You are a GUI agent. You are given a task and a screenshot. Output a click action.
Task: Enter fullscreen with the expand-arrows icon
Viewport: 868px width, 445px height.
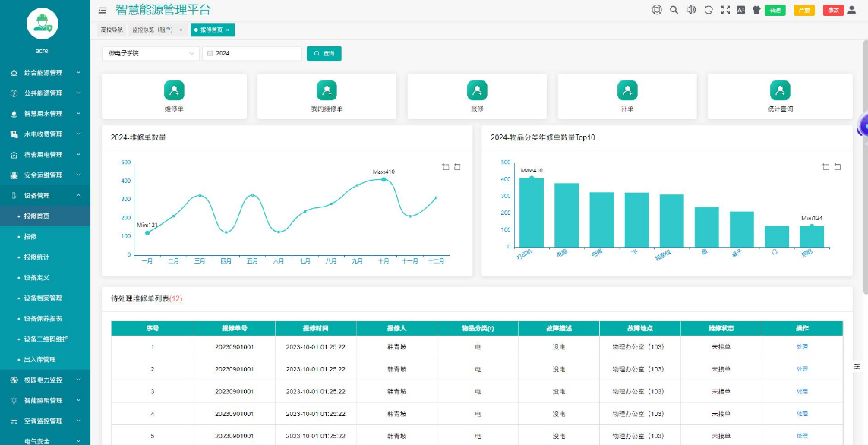tap(725, 10)
